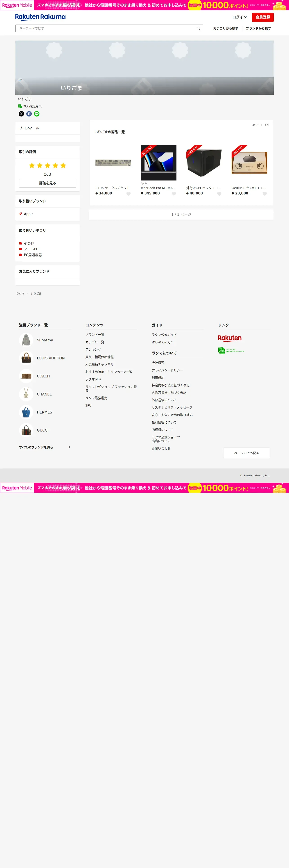Click ラクマ breadcrumb link

(x=20, y=293)
